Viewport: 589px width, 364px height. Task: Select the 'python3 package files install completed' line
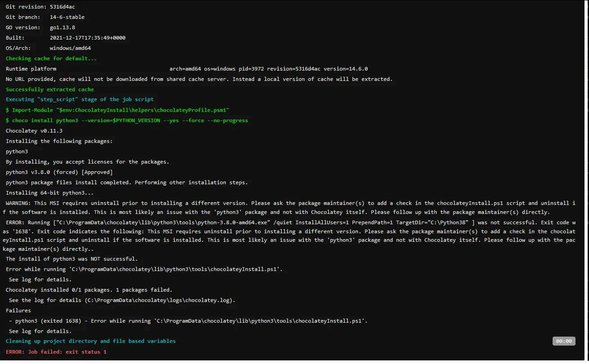pyautogui.click(x=127, y=182)
